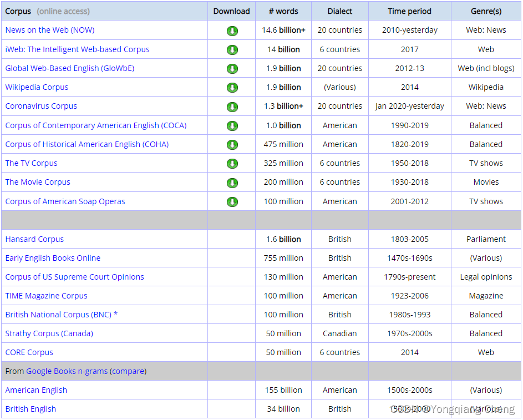Visit The TV Corpus link
Screen dimensions: 523x420
coord(32,163)
